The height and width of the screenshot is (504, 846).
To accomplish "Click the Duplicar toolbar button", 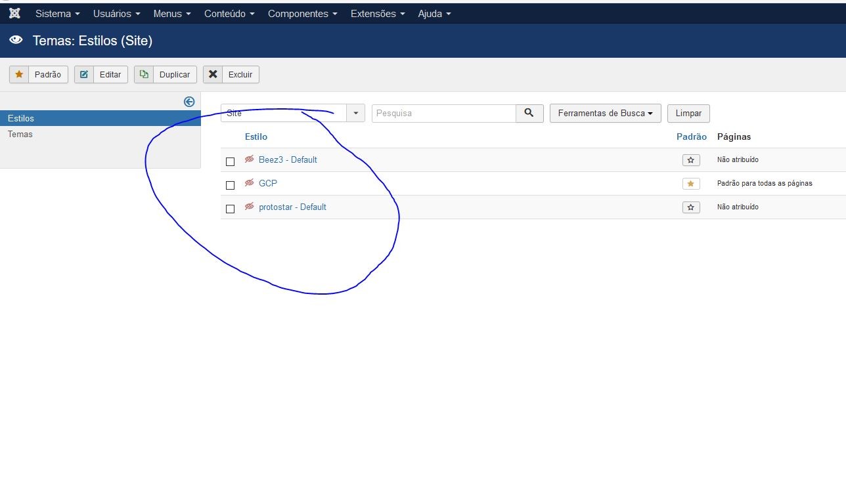I will (x=166, y=75).
